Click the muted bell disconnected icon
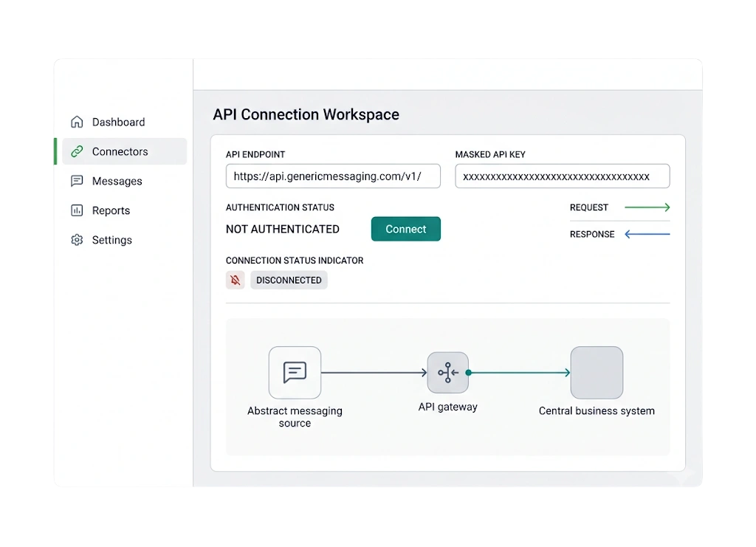 click(236, 280)
